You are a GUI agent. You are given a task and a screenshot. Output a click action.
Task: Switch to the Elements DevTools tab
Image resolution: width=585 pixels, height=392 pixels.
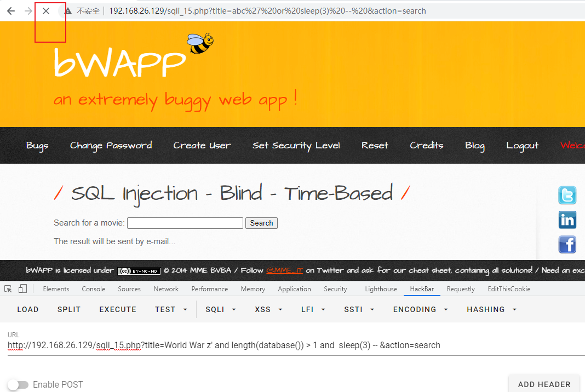click(x=56, y=289)
